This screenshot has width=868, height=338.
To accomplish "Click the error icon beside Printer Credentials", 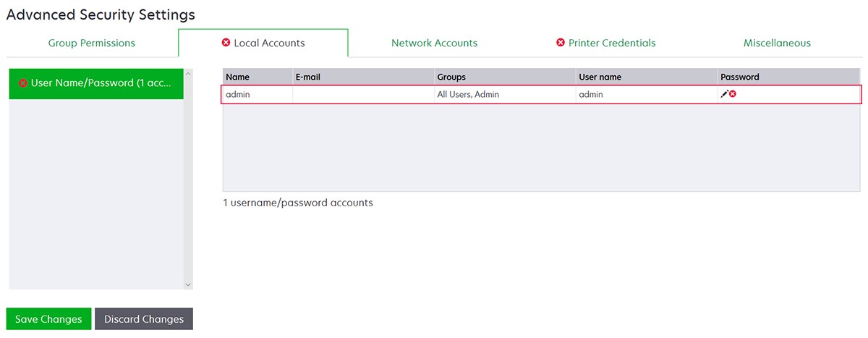I will click(x=561, y=43).
